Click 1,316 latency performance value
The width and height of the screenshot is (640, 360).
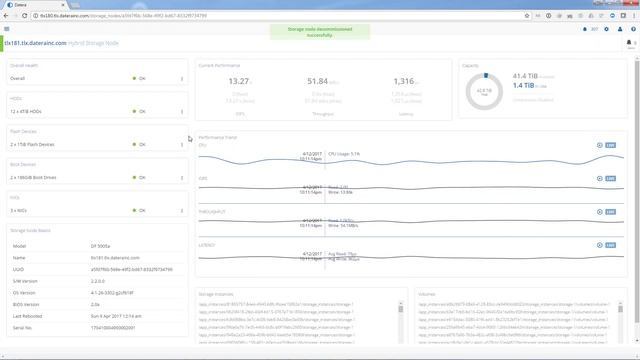404,81
